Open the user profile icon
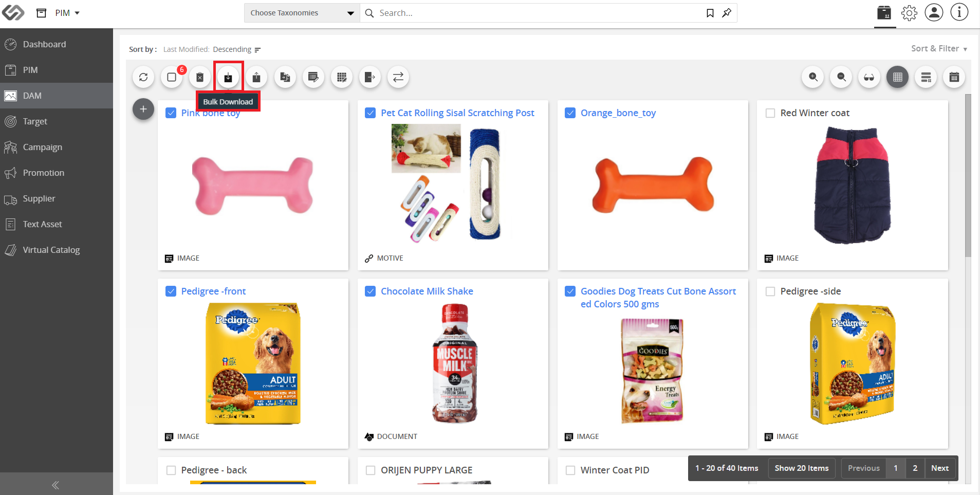The image size is (980, 495). tap(934, 12)
